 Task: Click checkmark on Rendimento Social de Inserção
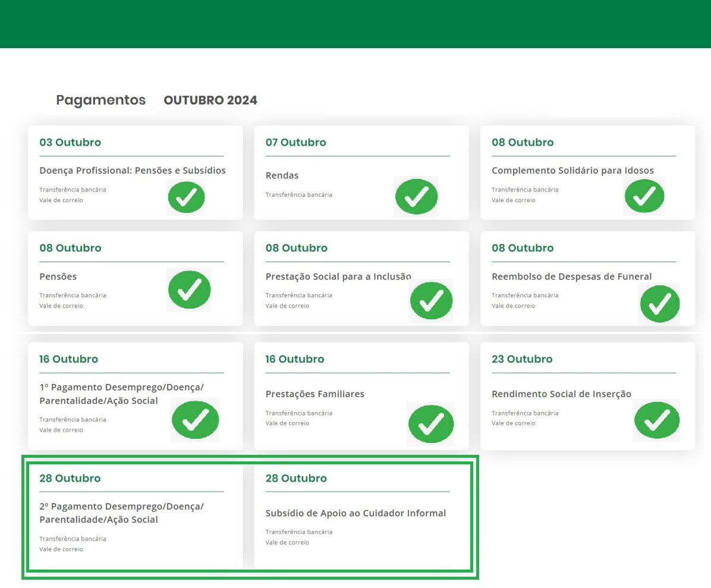click(x=656, y=420)
